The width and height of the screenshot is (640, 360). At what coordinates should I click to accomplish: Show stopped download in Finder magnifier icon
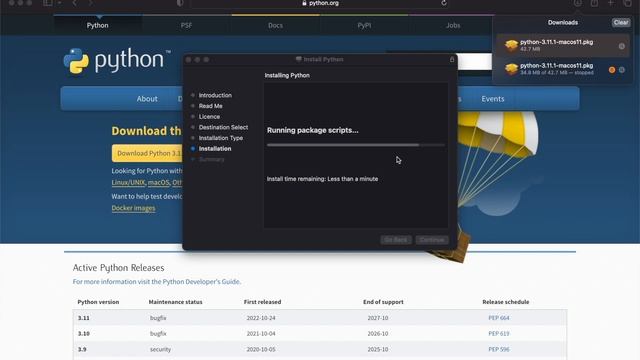point(622,70)
